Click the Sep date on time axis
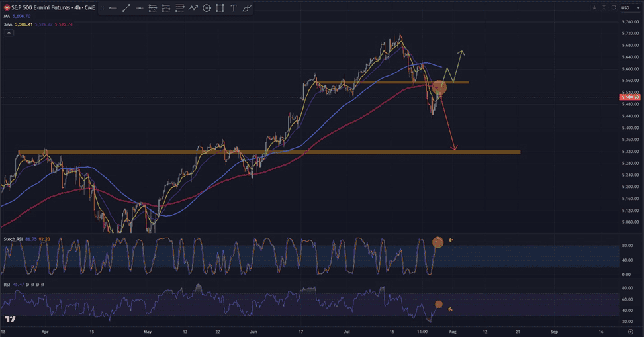Screen dimensions: 644x337 (x=554, y=332)
